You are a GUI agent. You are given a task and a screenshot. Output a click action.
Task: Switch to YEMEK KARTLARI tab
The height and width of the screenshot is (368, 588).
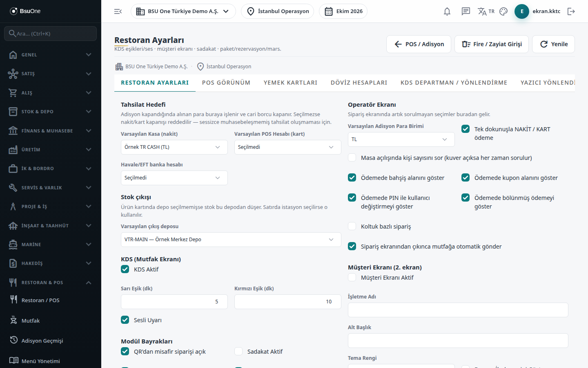point(290,83)
